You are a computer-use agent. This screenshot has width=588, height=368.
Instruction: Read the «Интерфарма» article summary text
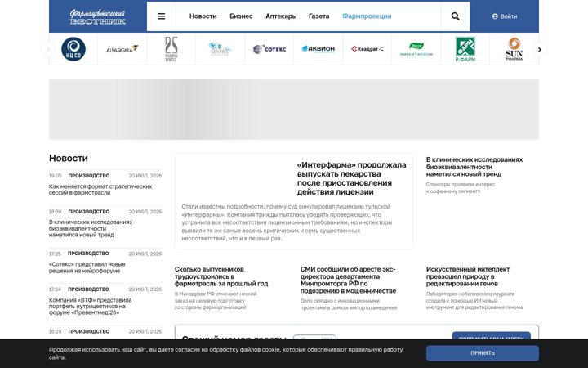coord(287,222)
